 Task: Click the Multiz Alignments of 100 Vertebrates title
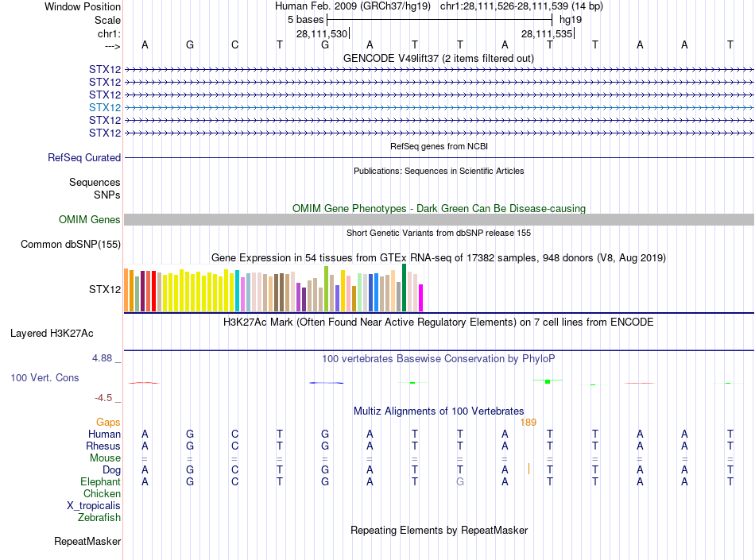tap(439, 411)
